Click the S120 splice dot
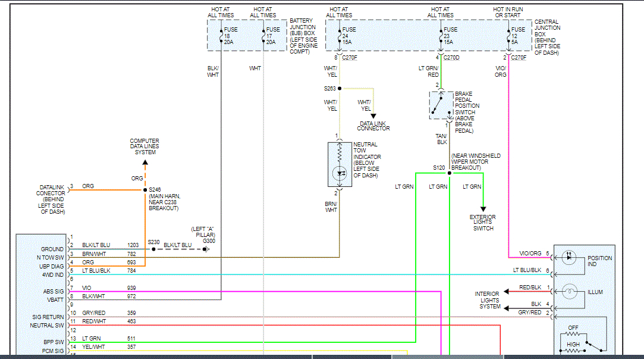The image size is (644, 359). point(449,173)
